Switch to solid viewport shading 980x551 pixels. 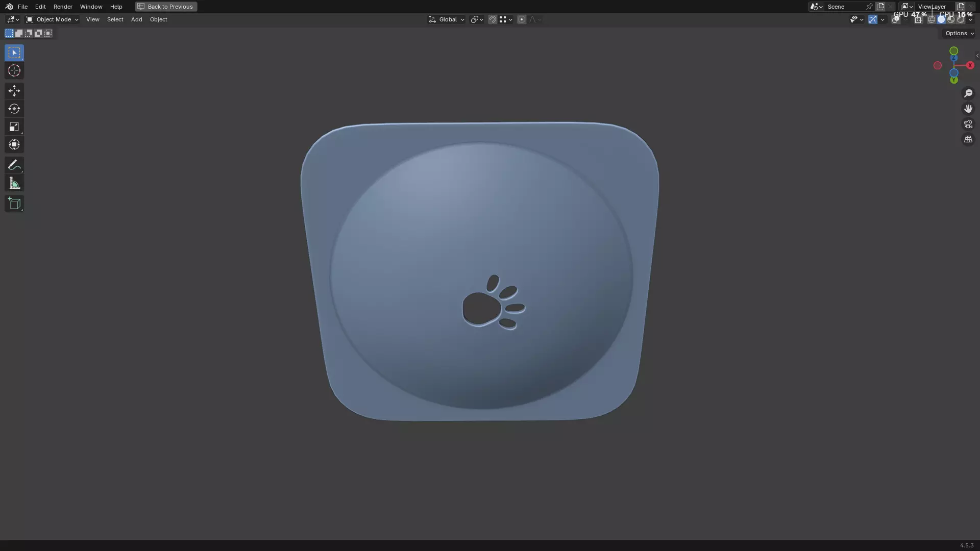click(941, 19)
